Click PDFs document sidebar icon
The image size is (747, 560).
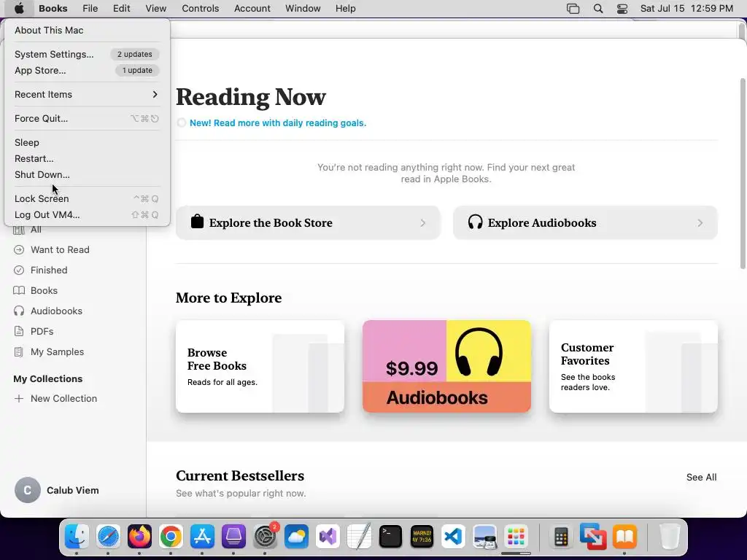19,332
